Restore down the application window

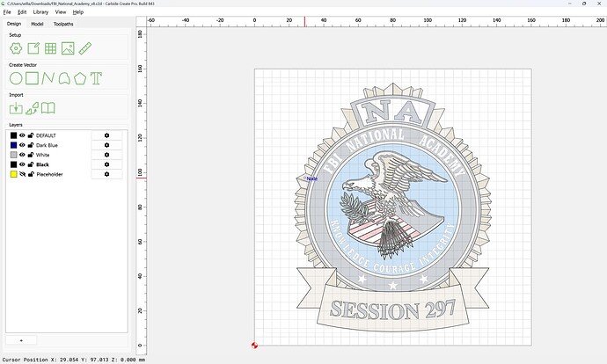[584, 4]
